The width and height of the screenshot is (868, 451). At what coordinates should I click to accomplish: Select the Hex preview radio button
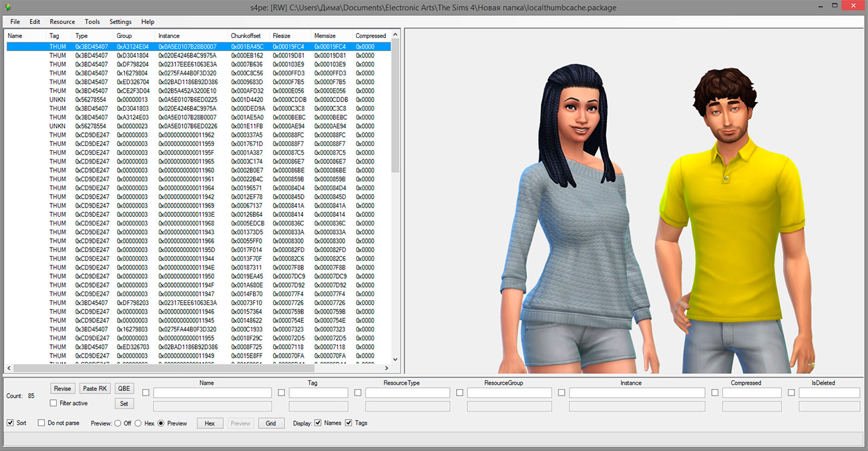pyautogui.click(x=138, y=424)
